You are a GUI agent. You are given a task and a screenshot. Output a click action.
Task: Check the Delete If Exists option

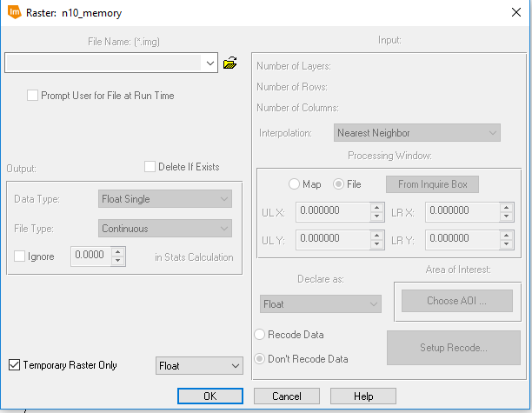[150, 167]
